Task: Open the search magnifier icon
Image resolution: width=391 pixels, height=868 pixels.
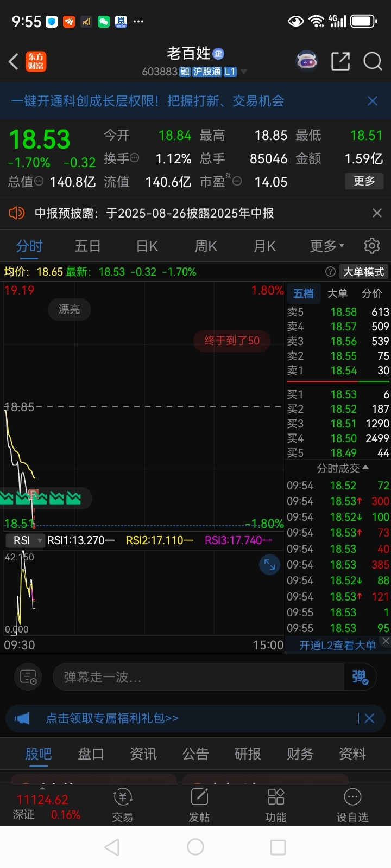Action: [373, 61]
